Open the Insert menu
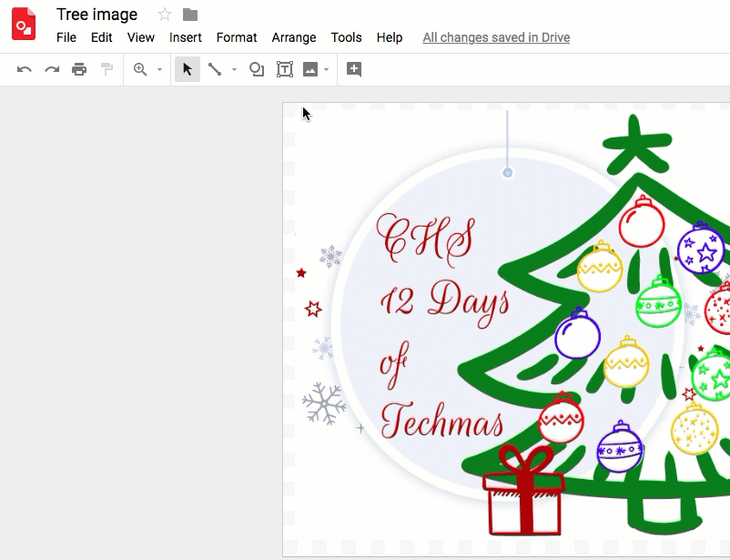This screenshot has width=730, height=560. (186, 37)
